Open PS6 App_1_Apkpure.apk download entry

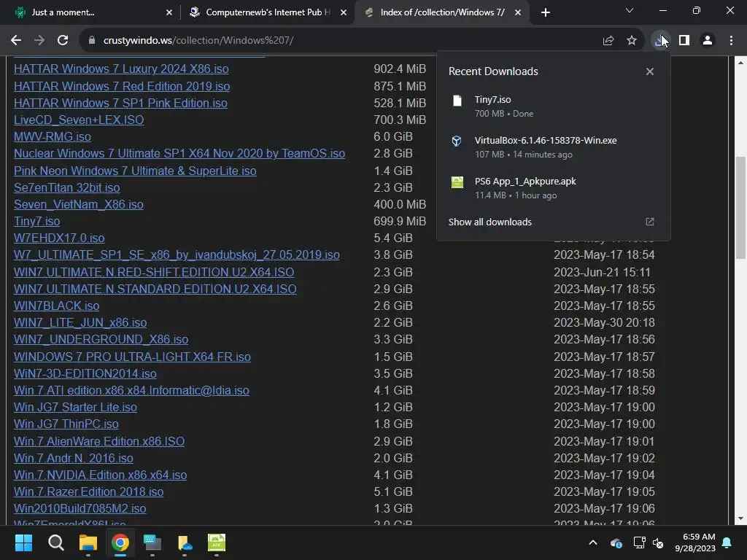pos(553,188)
